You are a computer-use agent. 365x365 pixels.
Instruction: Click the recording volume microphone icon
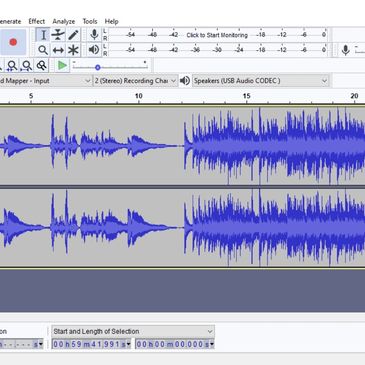tap(345, 50)
